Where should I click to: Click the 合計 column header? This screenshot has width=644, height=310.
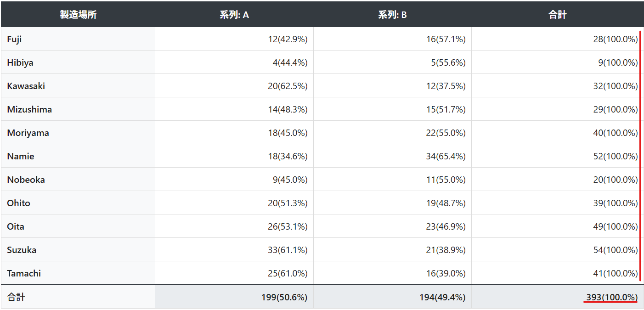point(557,15)
